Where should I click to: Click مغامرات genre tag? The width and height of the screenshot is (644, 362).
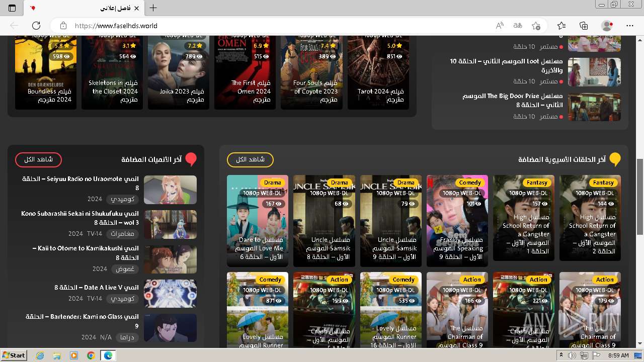[123, 234]
